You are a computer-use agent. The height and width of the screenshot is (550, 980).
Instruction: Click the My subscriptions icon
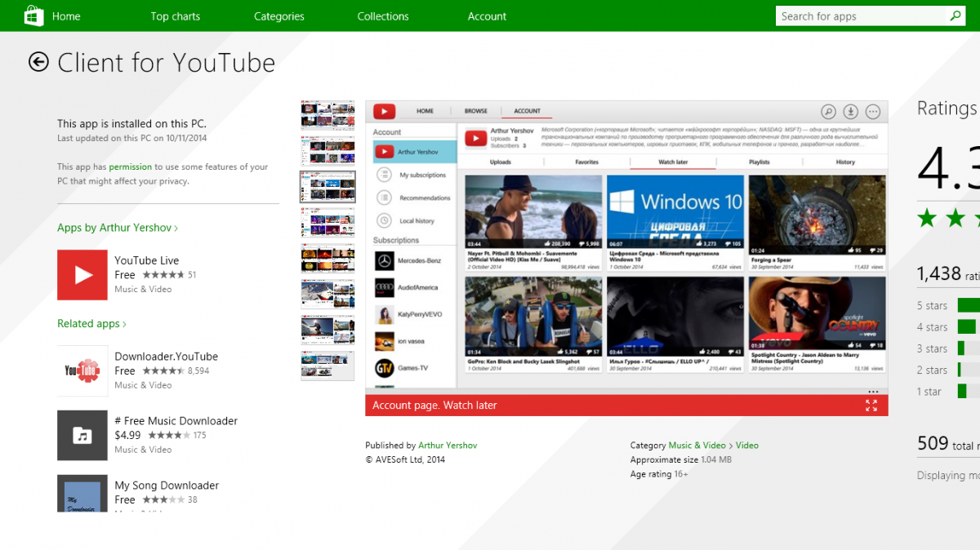tap(384, 175)
